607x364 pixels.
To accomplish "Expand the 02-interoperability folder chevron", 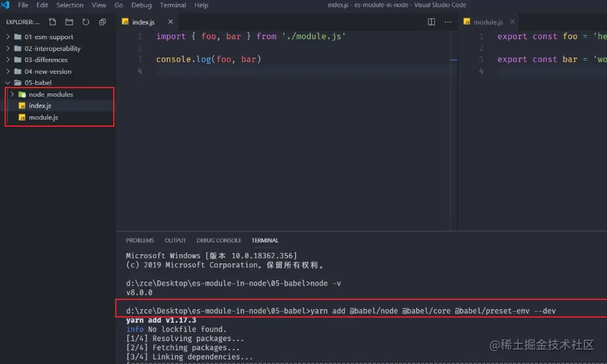I will (8, 48).
